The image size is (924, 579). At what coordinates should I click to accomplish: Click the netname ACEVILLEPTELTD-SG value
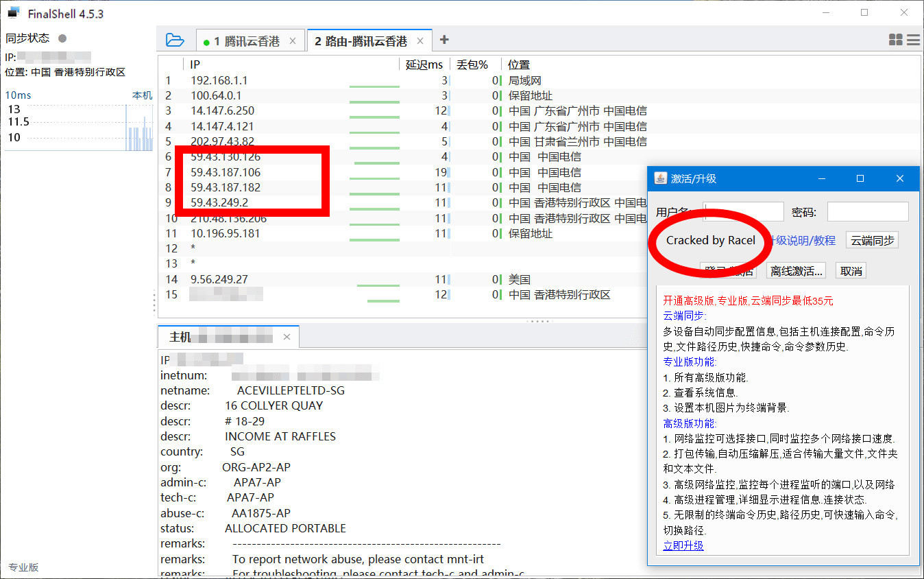click(291, 390)
